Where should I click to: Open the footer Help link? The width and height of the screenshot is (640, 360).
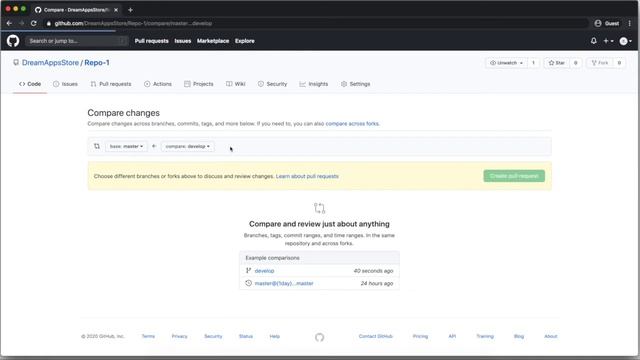(x=275, y=336)
